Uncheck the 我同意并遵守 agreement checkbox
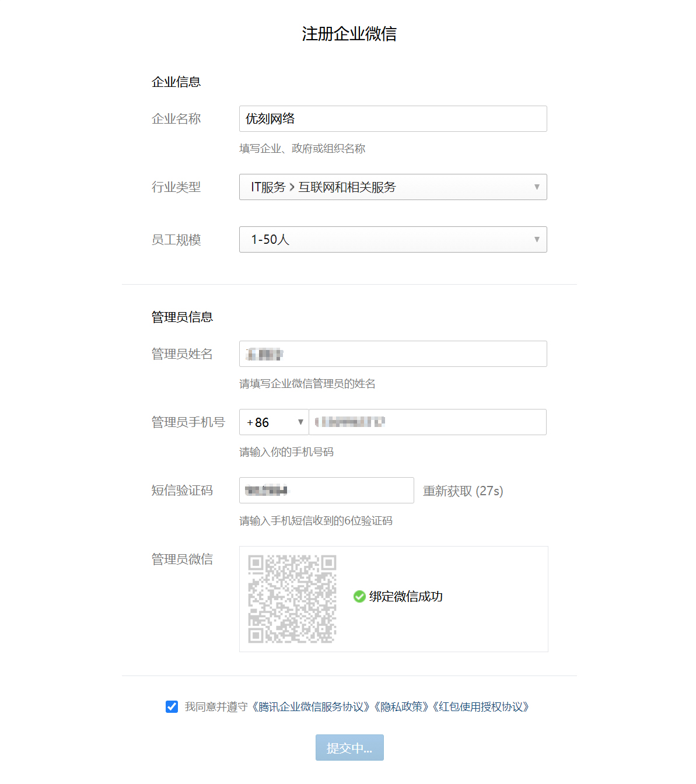 pos(172,706)
